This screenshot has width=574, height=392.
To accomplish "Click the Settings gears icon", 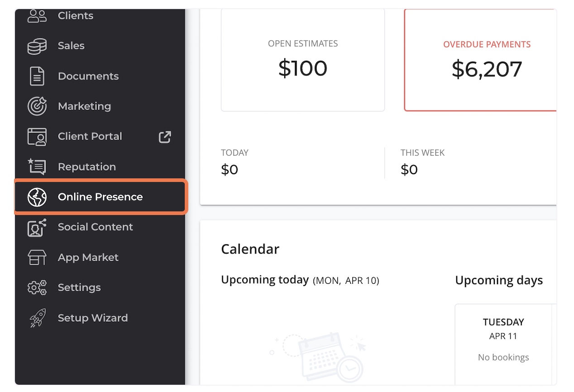I will (37, 288).
